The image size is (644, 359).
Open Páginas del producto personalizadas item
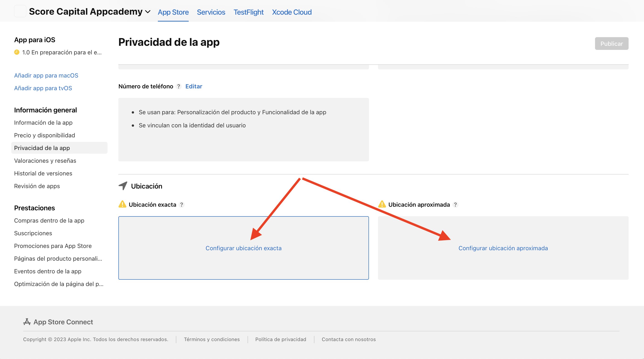58,259
